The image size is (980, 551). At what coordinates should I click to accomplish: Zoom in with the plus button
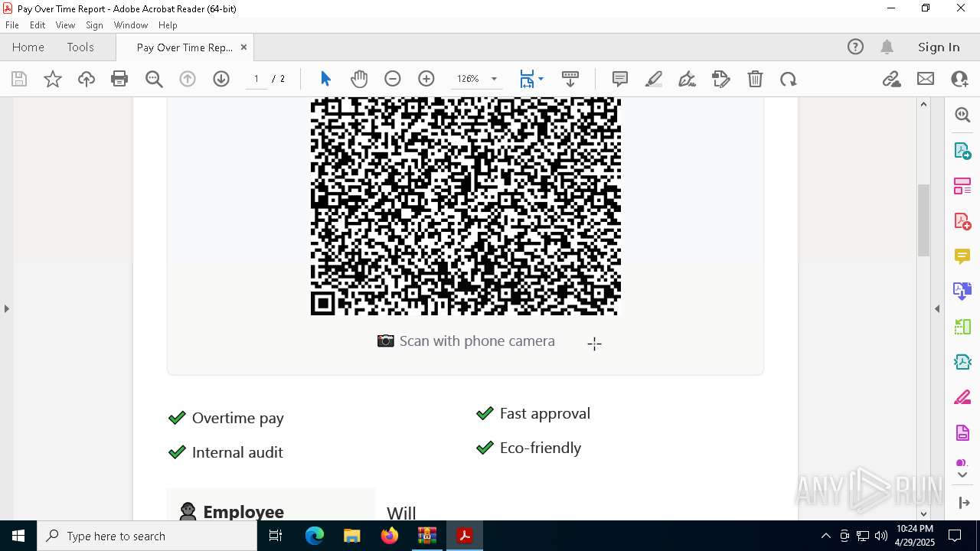[x=426, y=79]
